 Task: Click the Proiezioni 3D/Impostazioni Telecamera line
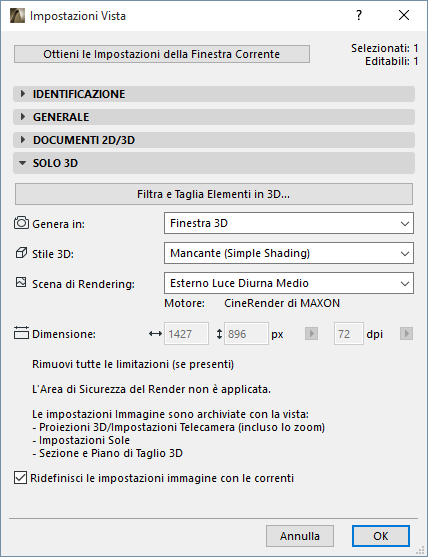pos(178,427)
